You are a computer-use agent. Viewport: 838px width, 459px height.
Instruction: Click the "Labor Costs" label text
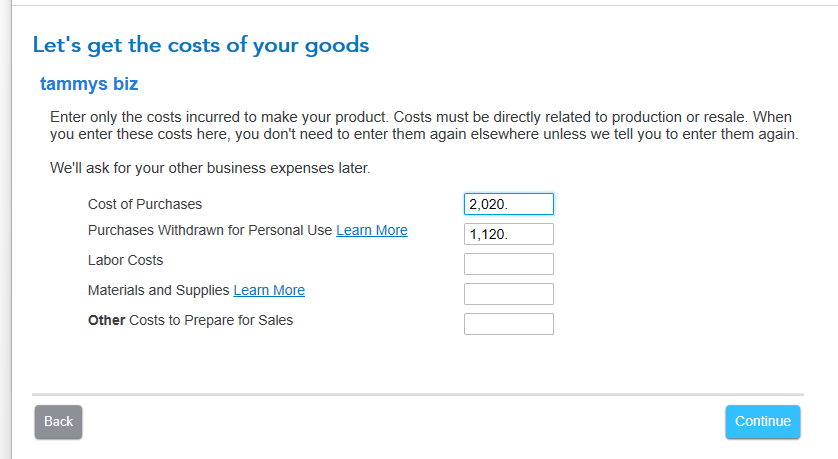pyautogui.click(x=126, y=260)
